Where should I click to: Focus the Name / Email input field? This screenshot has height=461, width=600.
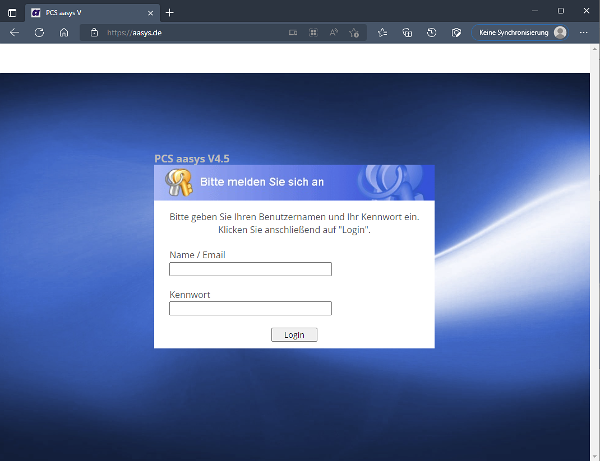(x=250, y=269)
